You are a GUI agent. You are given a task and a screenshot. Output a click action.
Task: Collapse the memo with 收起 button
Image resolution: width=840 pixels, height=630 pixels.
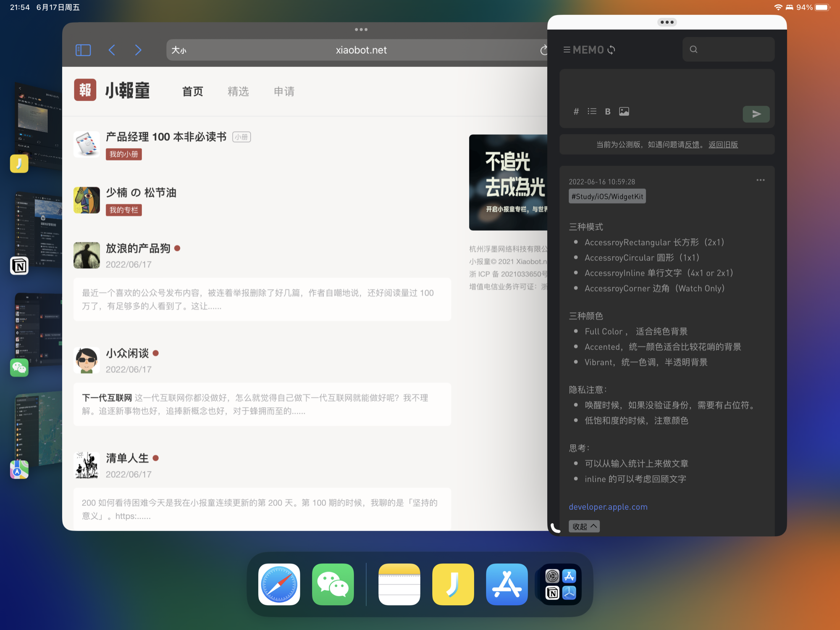point(584,526)
